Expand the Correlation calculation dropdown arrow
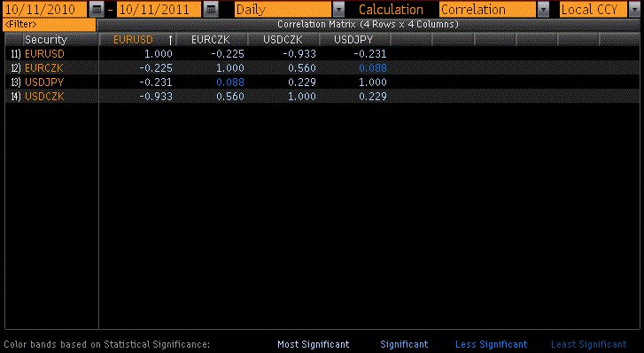This screenshot has width=644, height=353. click(543, 9)
